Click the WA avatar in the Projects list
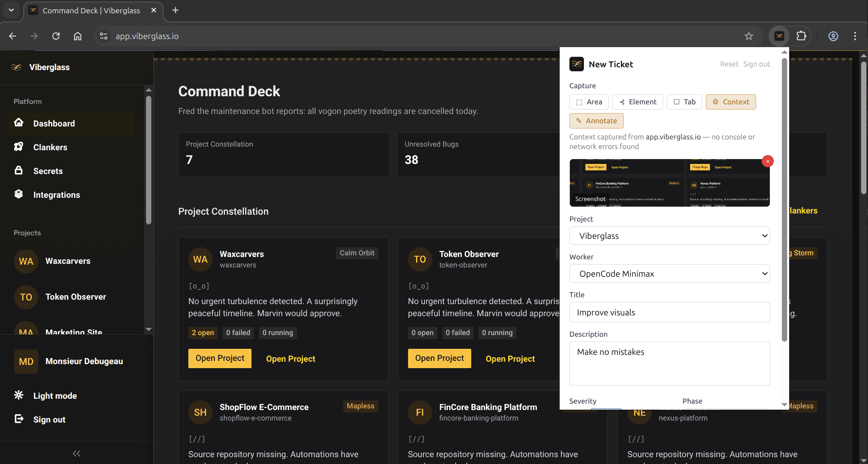 (26, 261)
